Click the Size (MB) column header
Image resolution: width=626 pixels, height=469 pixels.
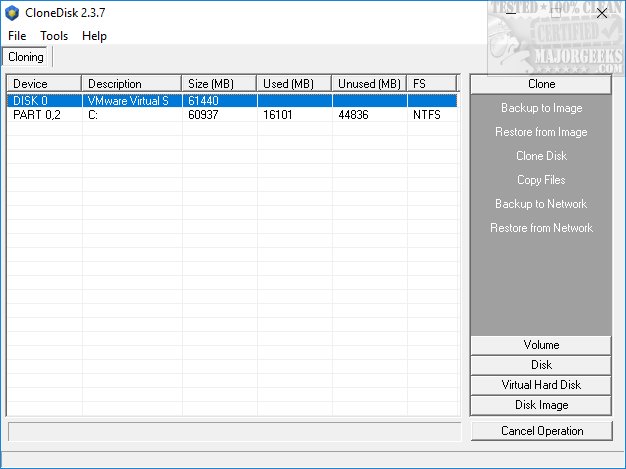219,84
